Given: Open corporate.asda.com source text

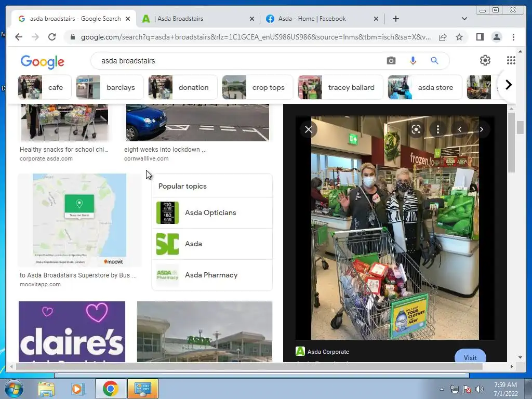Looking at the screenshot, I should (x=46, y=158).
